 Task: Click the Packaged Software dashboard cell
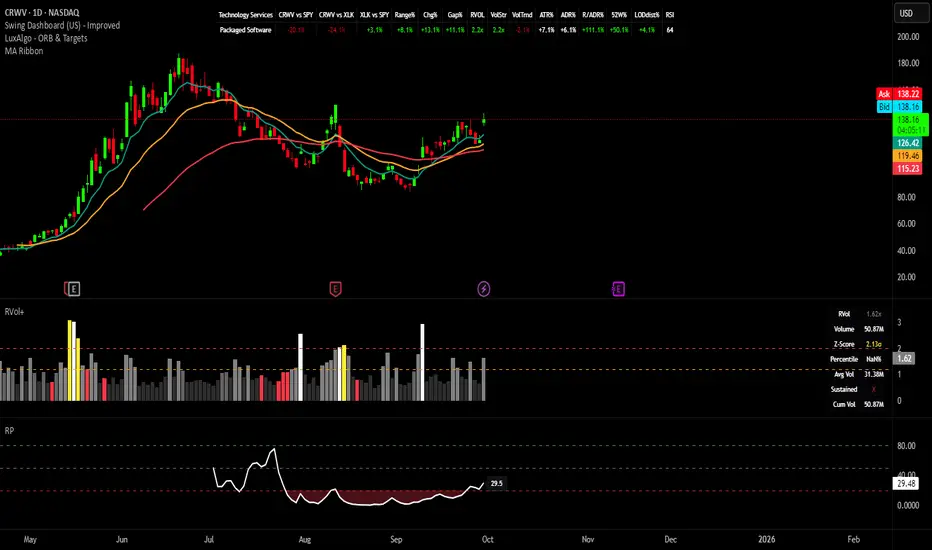(245, 30)
